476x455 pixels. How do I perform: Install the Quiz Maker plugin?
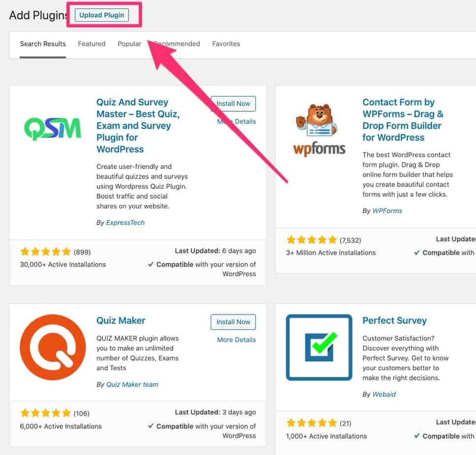pyautogui.click(x=233, y=322)
